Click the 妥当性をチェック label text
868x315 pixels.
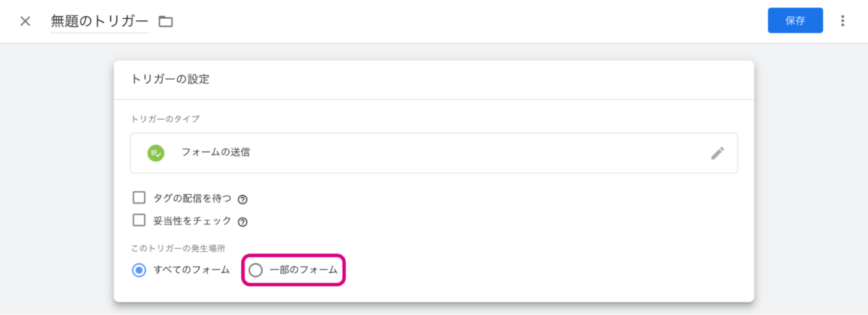click(x=192, y=222)
